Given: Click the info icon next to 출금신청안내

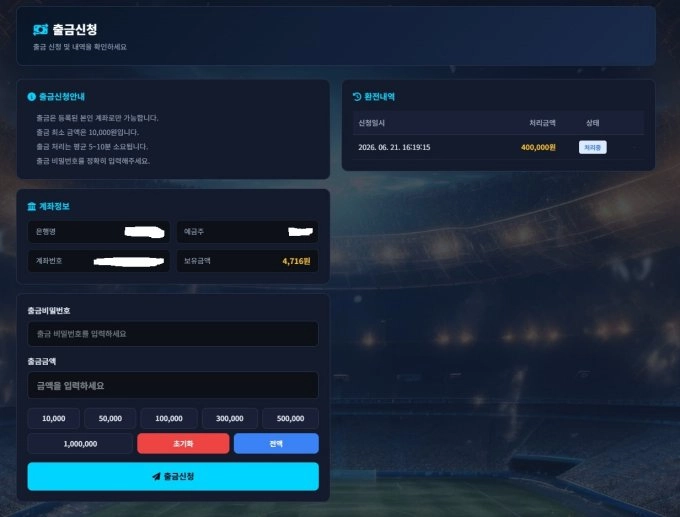Looking at the screenshot, I should [31, 97].
